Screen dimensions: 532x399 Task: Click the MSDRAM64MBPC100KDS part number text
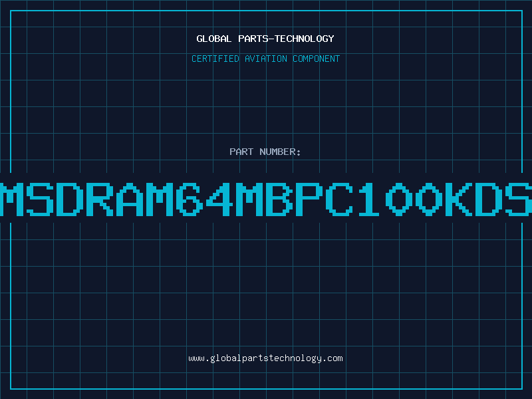[x=266, y=199]
